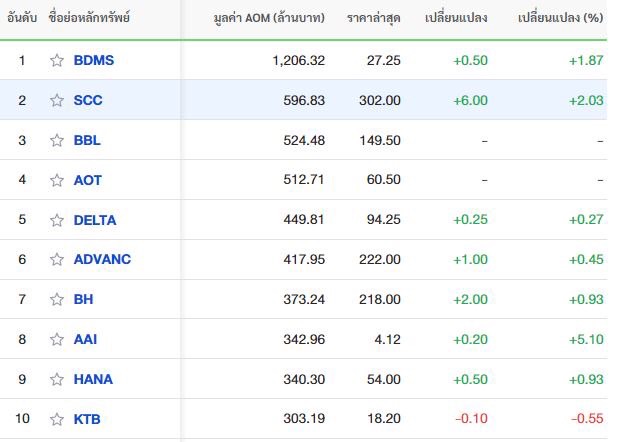The image size is (621, 442).
Task: Open the BDMS stock link
Action: coord(94,60)
